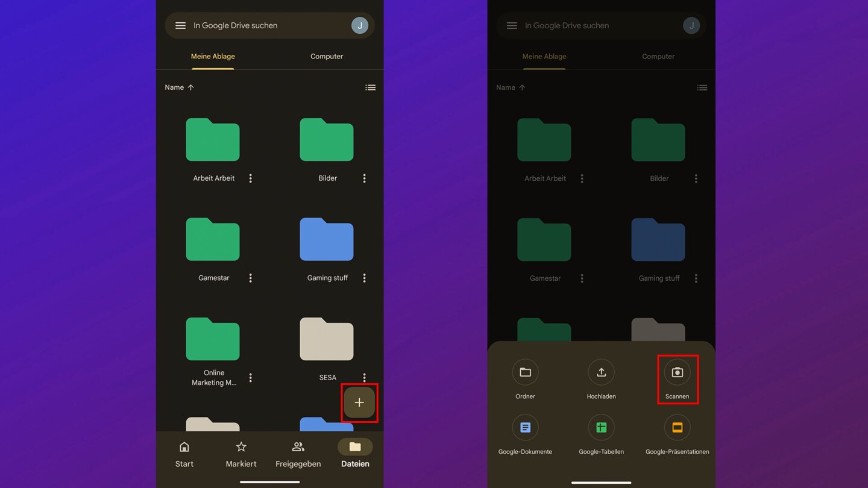Open the undimmed hamburger menu in search bar
The width and height of the screenshot is (868, 488).
[x=180, y=25]
